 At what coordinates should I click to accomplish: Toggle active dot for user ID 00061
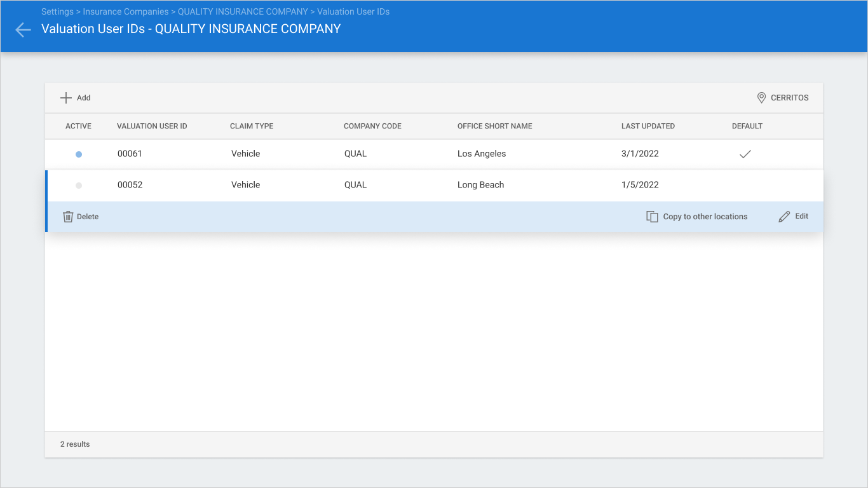coord(79,154)
